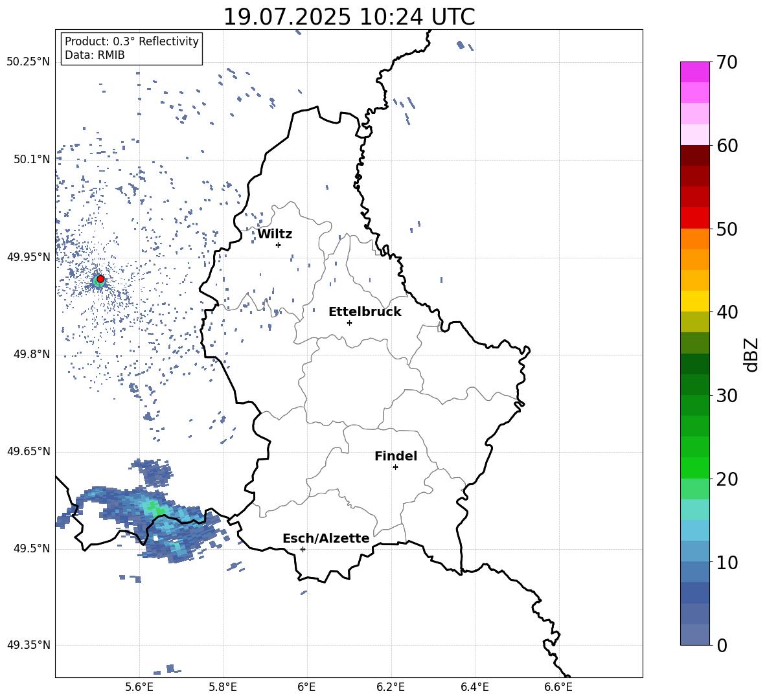Click longitude label 6.6°E
767x700 pixels.
558,687
